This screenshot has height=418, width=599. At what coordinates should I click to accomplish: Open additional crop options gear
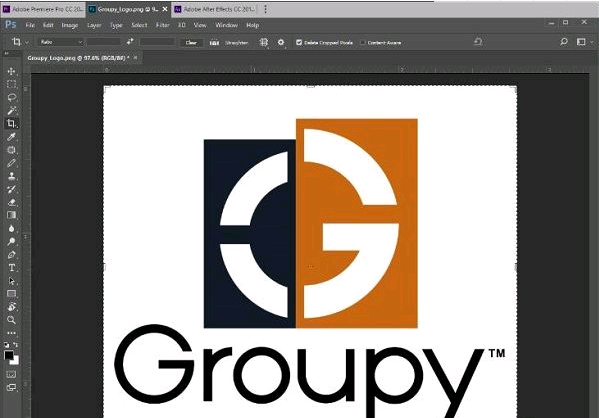[x=281, y=42]
